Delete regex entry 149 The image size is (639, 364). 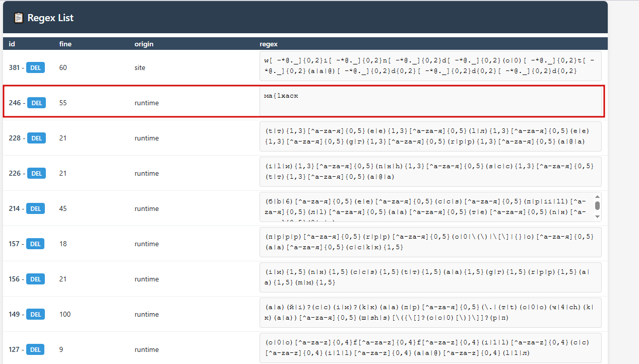point(36,314)
